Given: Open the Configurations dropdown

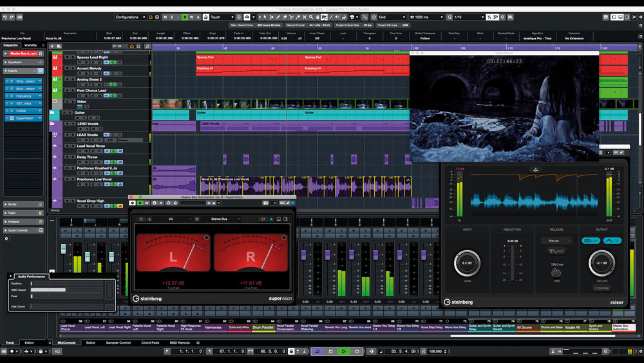Looking at the screenshot, I should 130,17.
